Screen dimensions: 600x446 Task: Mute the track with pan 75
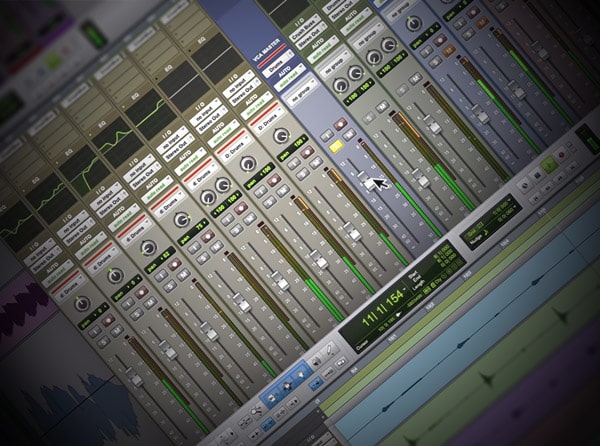tap(217, 247)
